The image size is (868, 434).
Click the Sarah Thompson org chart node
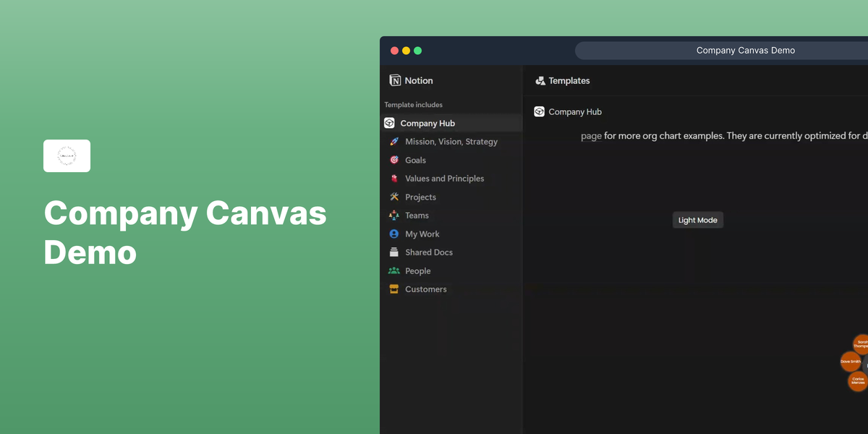tap(861, 344)
